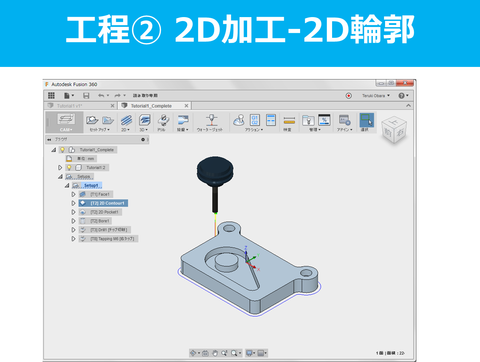The image size is (480, 362).
Task: Click the Redo arrow
Action: point(118,96)
